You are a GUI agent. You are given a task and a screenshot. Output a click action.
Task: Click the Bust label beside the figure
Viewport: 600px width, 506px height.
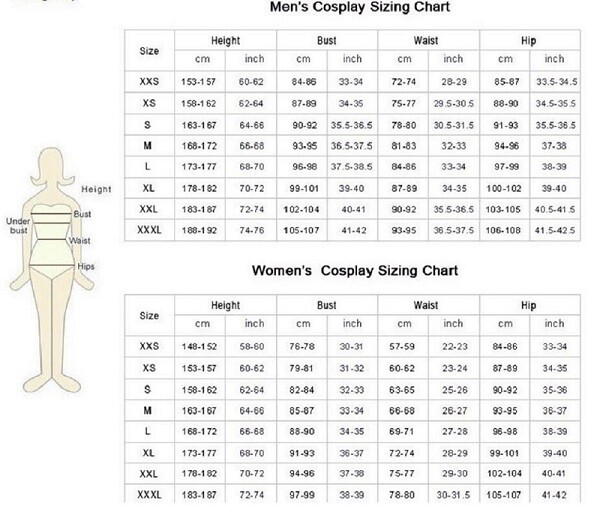pyautogui.click(x=82, y=214)
